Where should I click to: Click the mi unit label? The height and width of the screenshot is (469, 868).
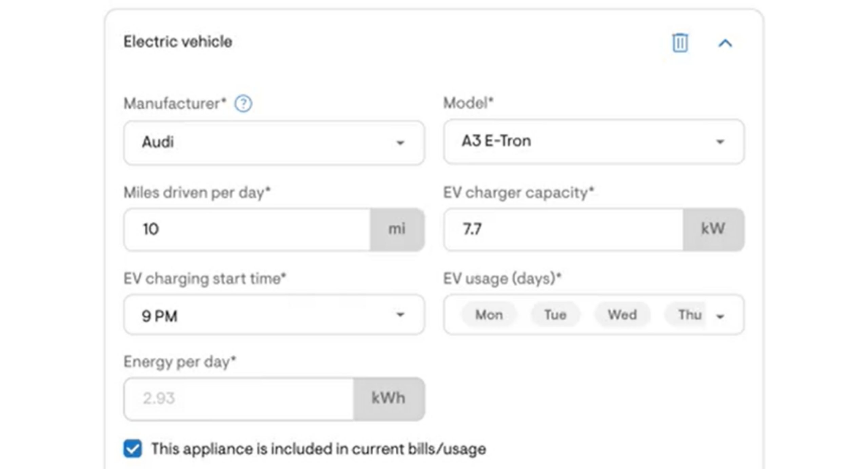click(397, 229)
